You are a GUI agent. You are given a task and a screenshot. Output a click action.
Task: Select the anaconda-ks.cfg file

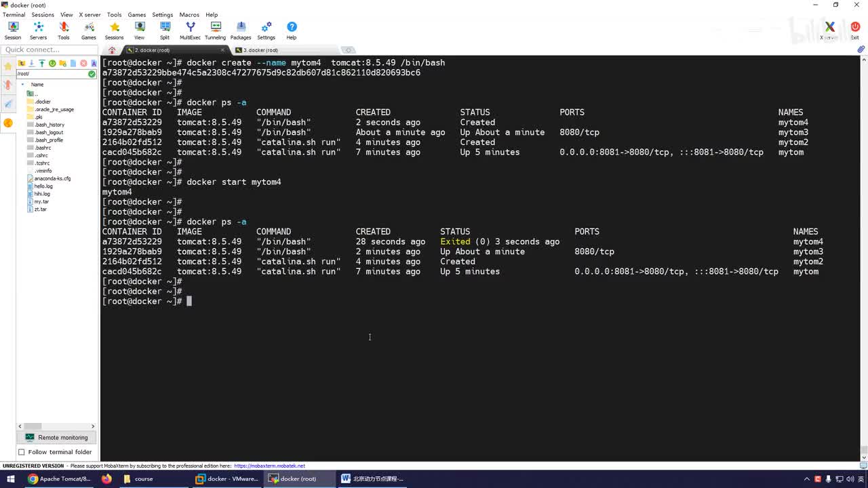click(49, 178)
